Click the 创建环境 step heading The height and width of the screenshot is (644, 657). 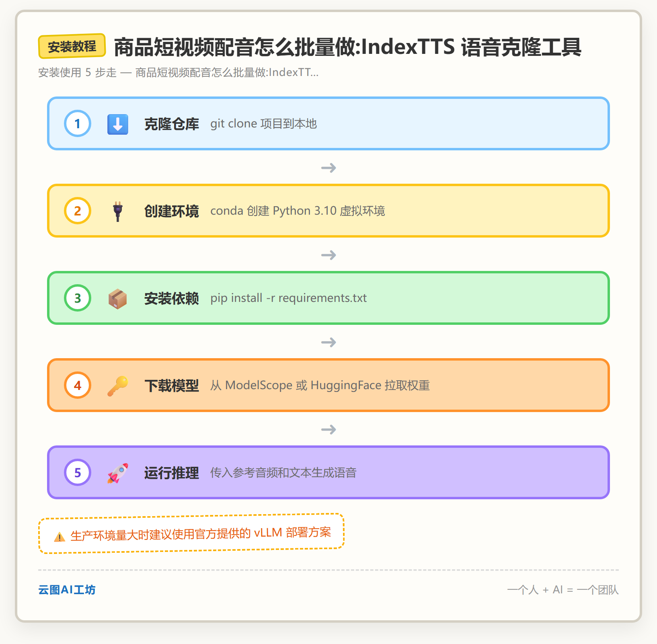pyautogui.click(x=172, y=211)
